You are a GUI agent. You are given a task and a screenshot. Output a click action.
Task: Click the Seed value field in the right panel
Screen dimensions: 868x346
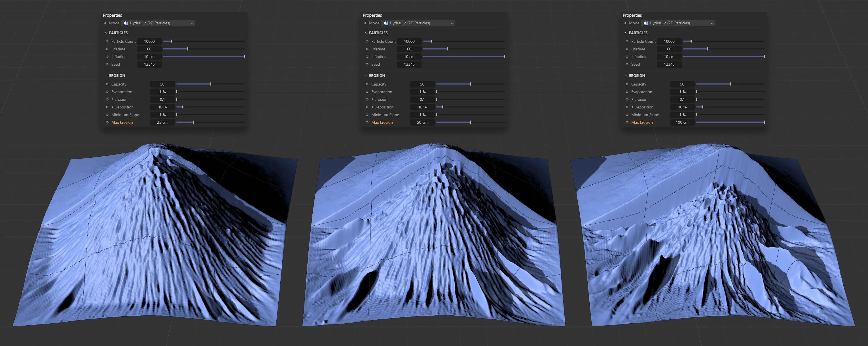pyautogui.click(x=669, y=64)
